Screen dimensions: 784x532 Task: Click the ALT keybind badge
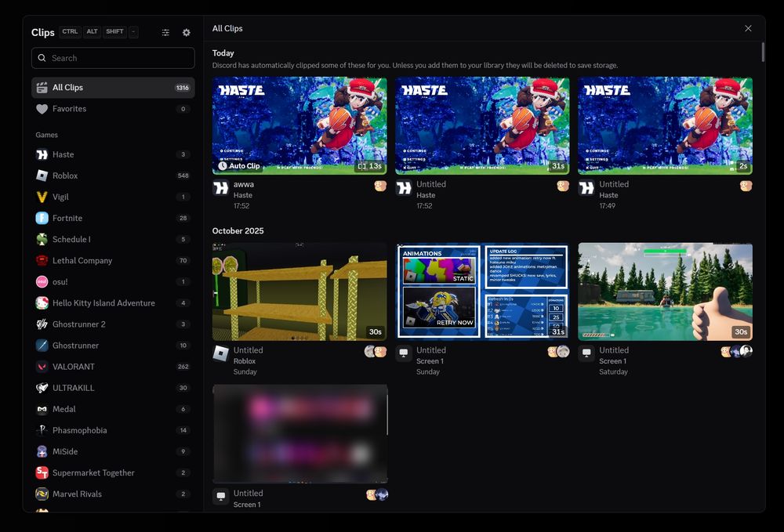(x=92, y=31)
